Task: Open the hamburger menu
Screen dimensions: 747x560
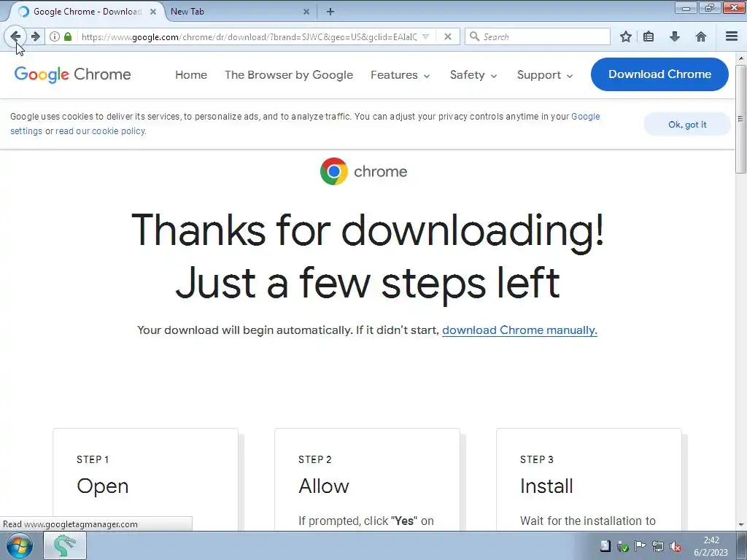Action: coord(732,36)
